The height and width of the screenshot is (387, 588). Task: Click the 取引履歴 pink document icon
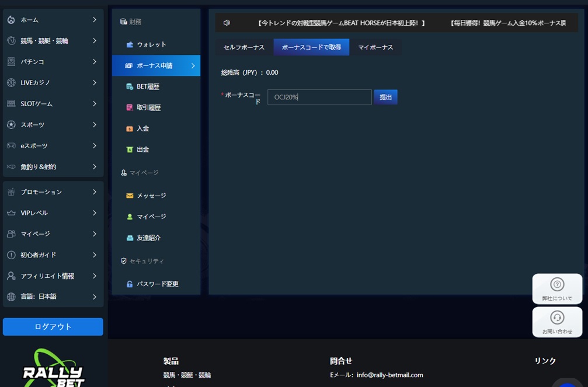tap(130, 107)
